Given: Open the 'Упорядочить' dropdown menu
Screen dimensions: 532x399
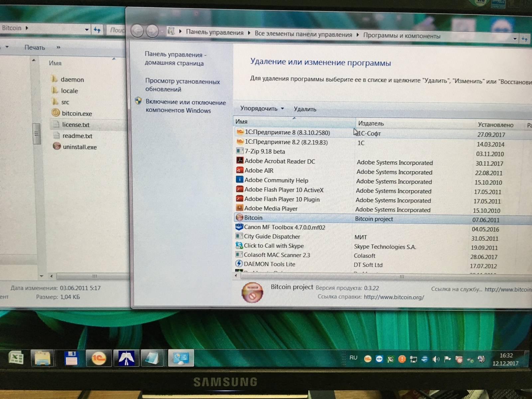Looking at the screenshot, I should [262, 108].
